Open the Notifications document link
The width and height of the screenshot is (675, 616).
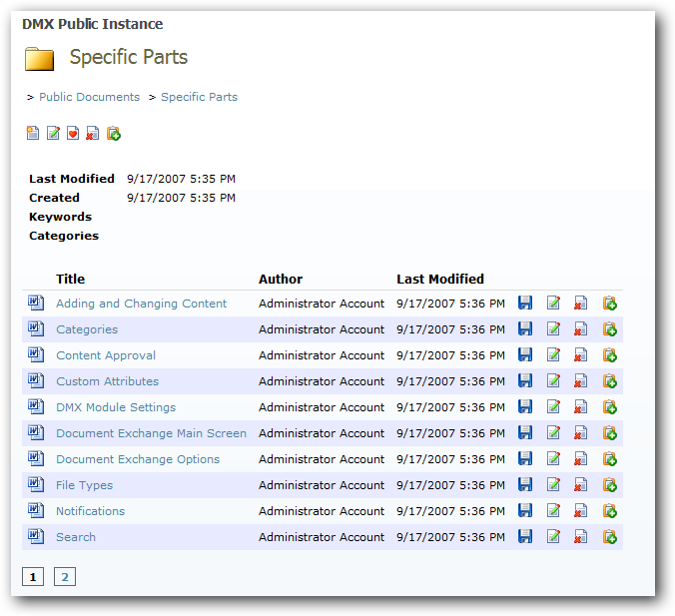(x=91, y=511)
